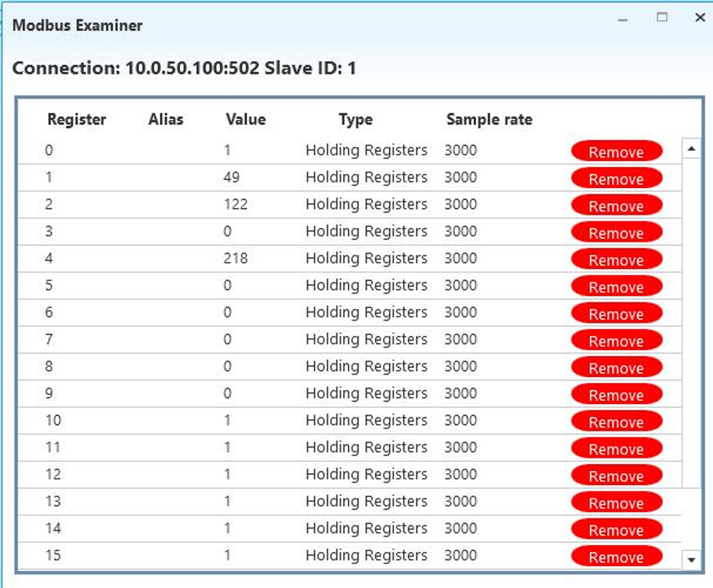Image resolution: width=713 pixels, height=588 pixels.
Task: Remove register 4 with value 218
Action: [617, 259]
